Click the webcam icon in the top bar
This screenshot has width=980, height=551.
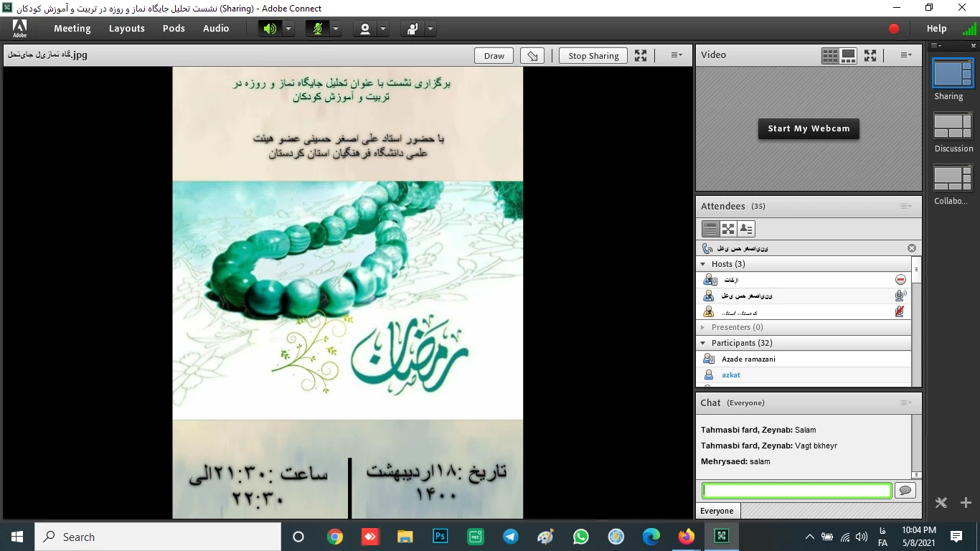point(365,29)
